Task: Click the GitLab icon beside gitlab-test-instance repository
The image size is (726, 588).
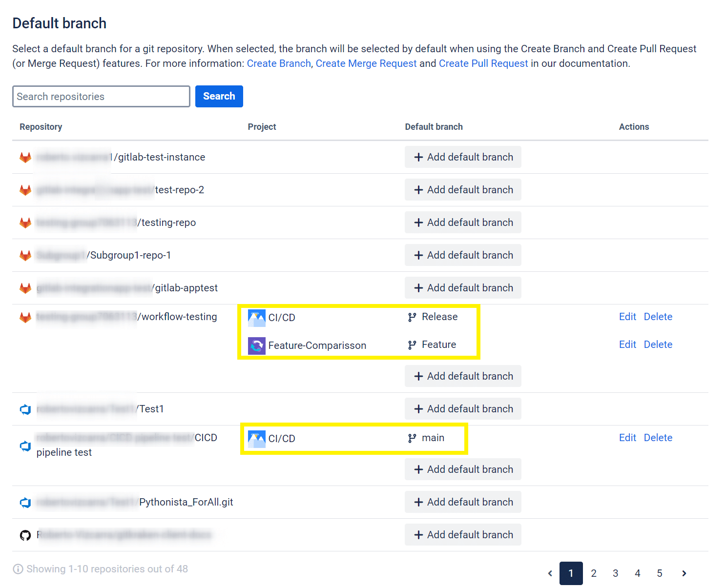Action: coord(25,157)
